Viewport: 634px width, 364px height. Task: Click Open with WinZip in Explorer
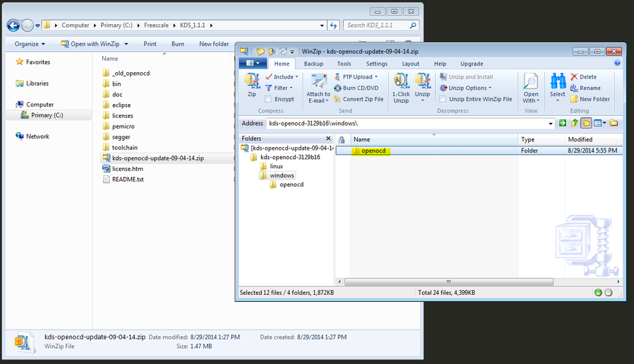click(x=94, y=44)
